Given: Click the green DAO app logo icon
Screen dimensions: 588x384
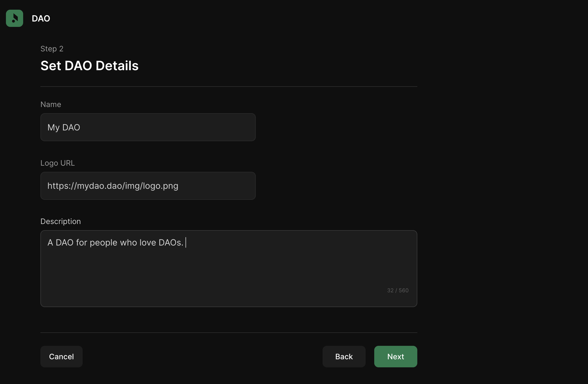Looking at the screenshot, I should pos(15,18).
